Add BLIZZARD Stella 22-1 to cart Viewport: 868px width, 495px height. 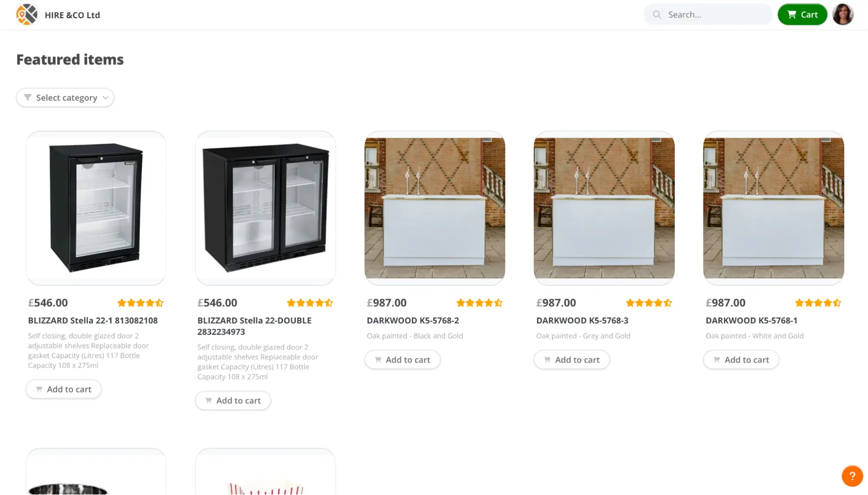pyautogui.click(x=63, y=389)
